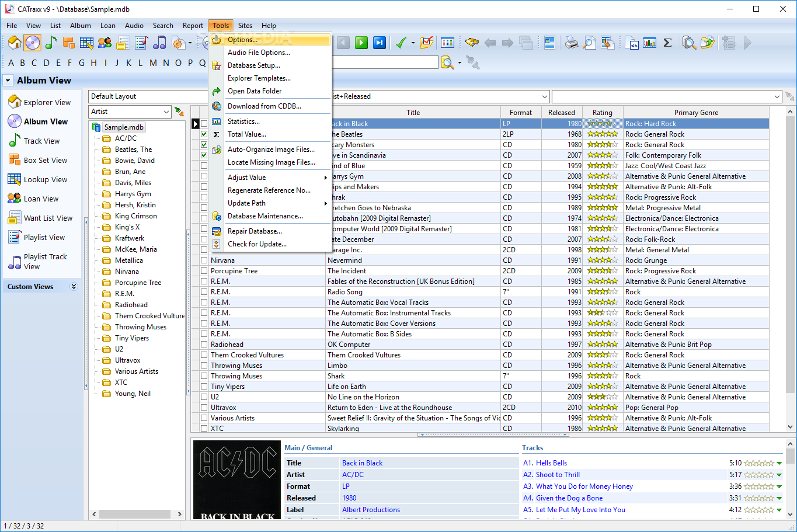The height and width of the screenshot is (532, 797).
Task: Click the HTML export page toolbar icon
Action: 631,43
